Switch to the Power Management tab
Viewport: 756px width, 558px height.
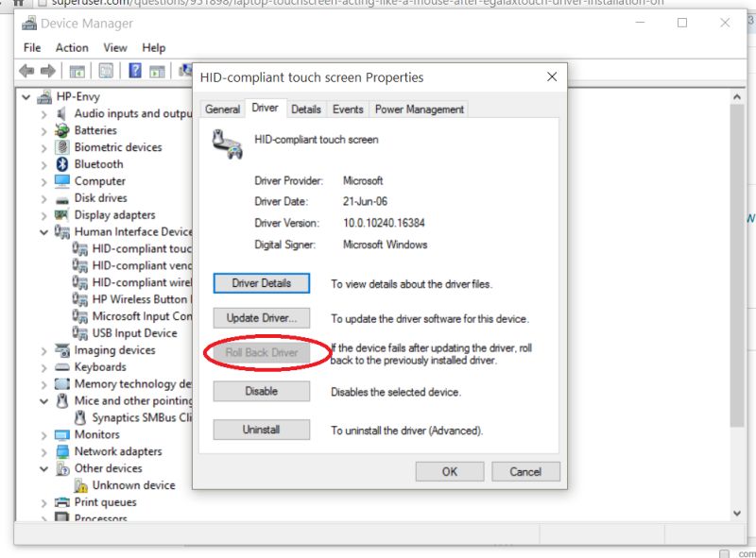[420, 110]
